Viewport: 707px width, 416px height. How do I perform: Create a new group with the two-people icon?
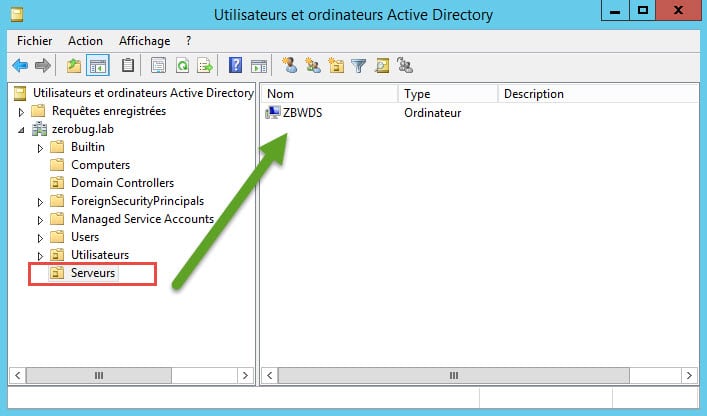[x=312, y=65]
